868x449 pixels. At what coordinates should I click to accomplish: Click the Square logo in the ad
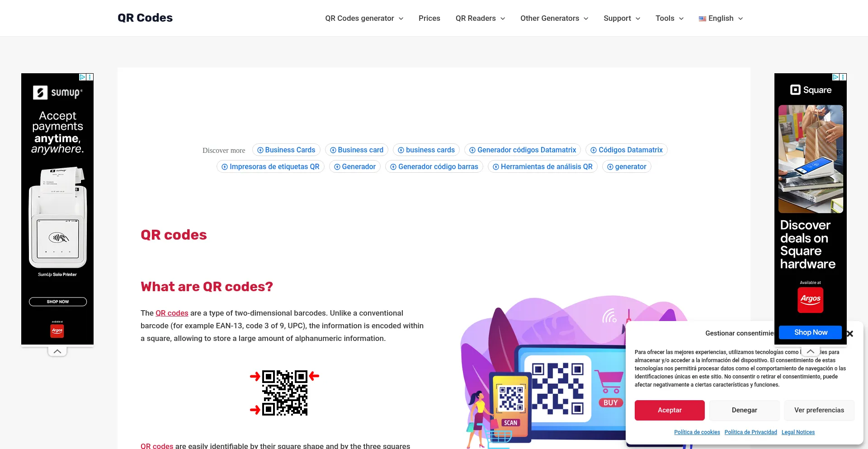811,90
